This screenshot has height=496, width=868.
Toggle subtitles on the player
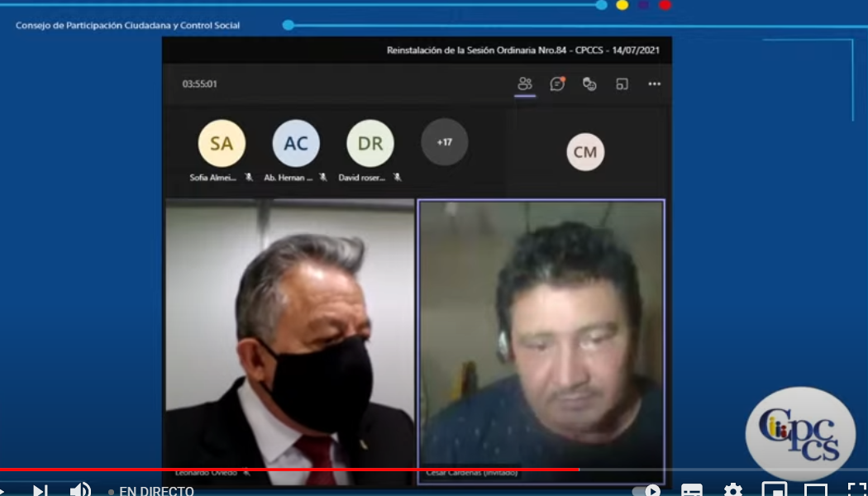pyautogui.click(x=691, y=490)
